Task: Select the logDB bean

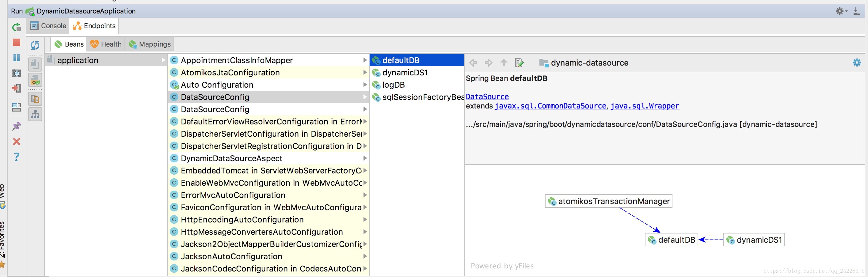Action: tap(417, 85)
